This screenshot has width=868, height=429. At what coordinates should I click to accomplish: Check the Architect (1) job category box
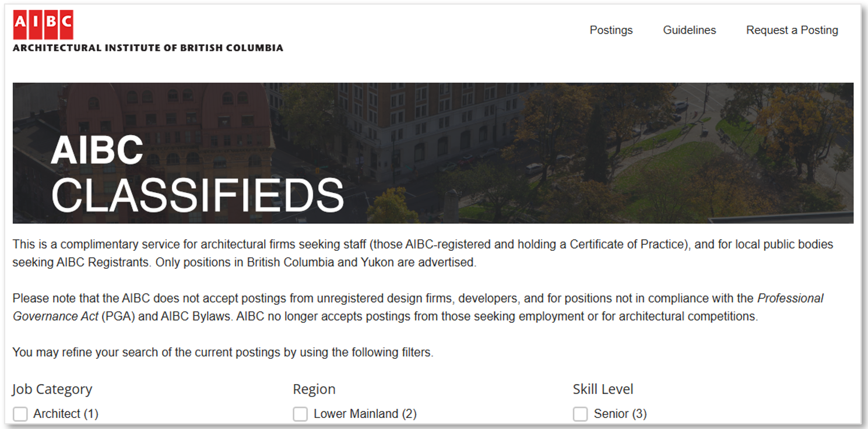pos(20,414)
